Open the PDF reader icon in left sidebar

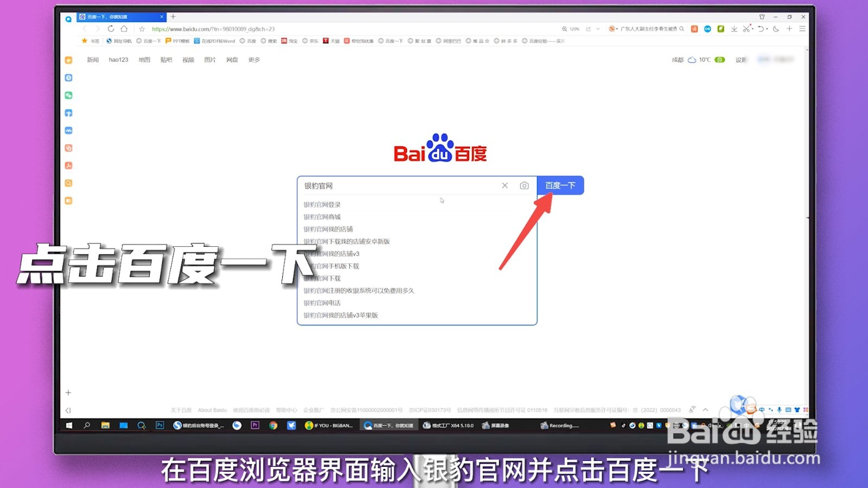click(68, 165)
